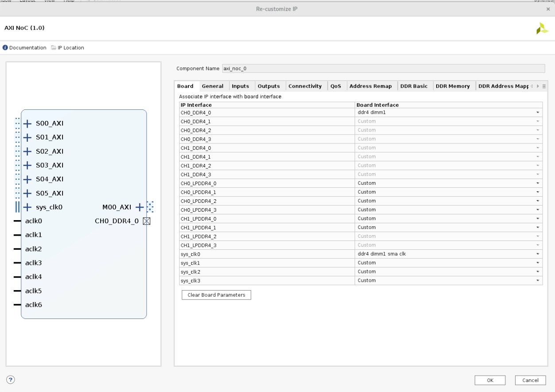The height and width of the screenshot is (392, 555).
Task: Expand the S00_AXI plus icon in the diagram
Action: 27,123
